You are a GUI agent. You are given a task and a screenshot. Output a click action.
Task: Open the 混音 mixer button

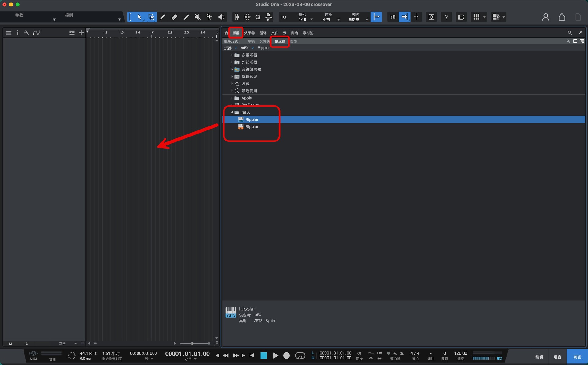click(x=557, y=357)
